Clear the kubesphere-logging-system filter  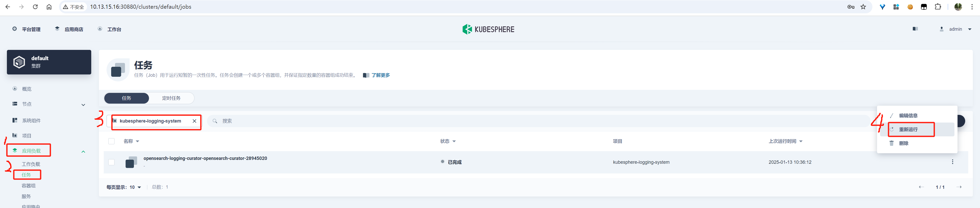194,121
